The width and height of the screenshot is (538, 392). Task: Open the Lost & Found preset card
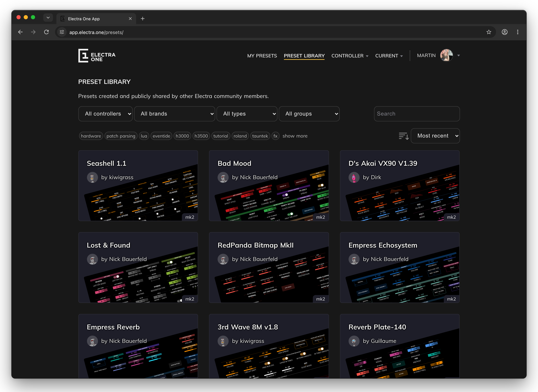(138, 267)
